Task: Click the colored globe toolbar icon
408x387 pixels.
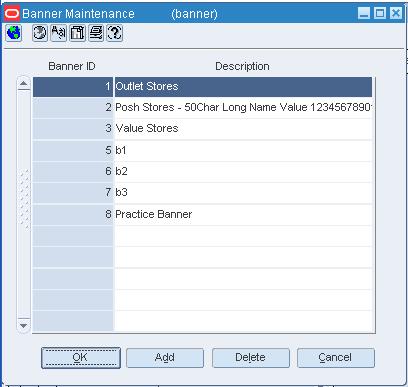Action: 14,33
